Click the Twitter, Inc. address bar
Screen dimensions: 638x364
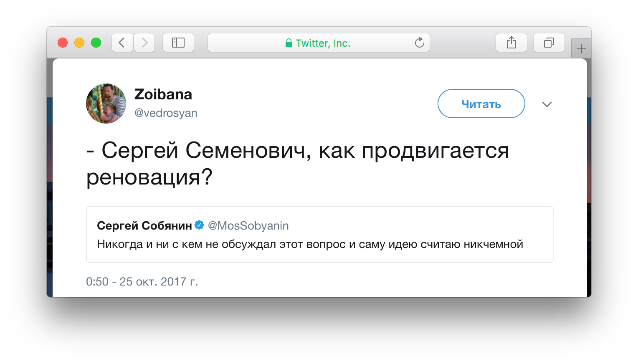322,43
